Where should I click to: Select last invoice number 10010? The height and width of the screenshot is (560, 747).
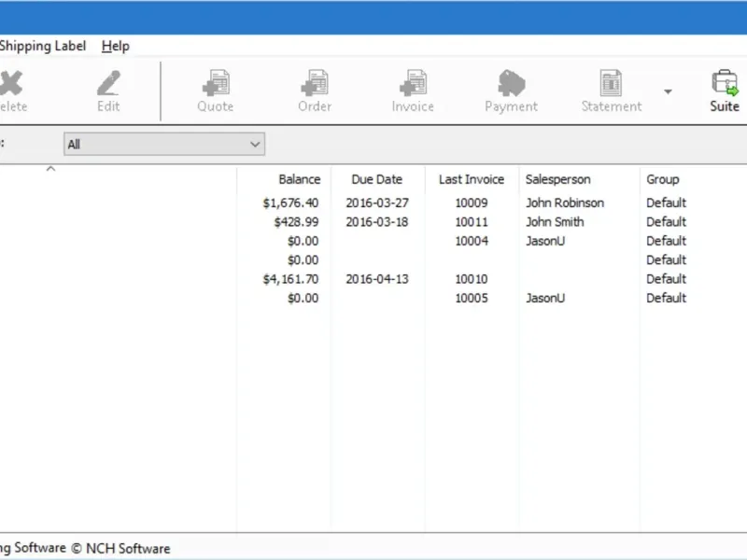pos(472,279)
